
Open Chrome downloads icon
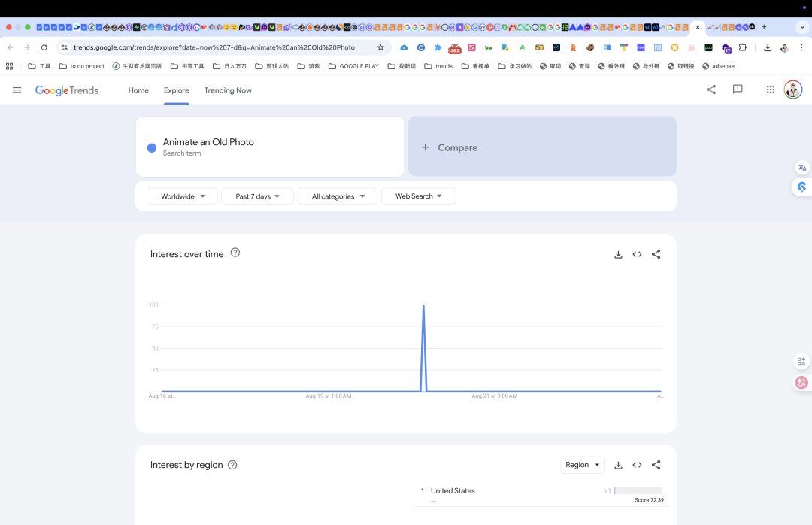(768, 47)
